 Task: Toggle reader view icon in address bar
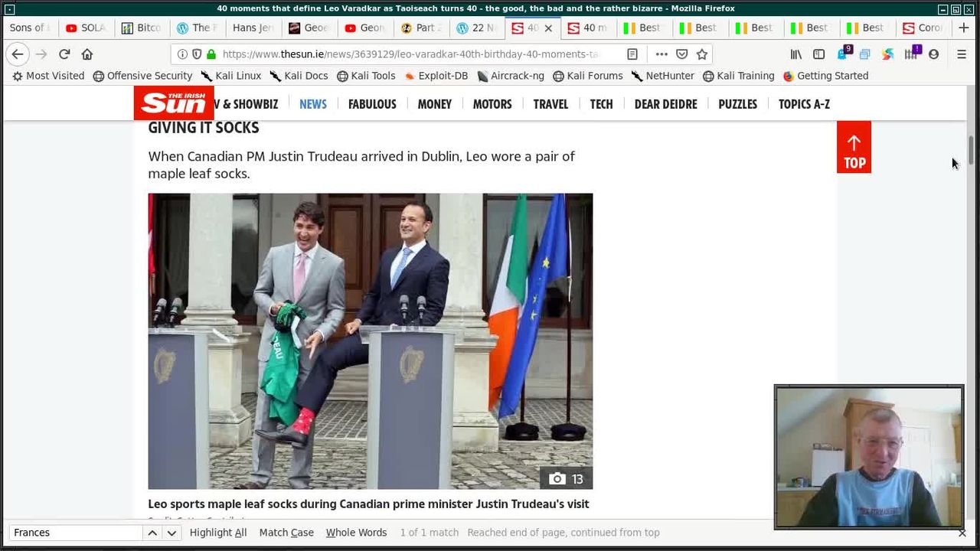[632, 54]
